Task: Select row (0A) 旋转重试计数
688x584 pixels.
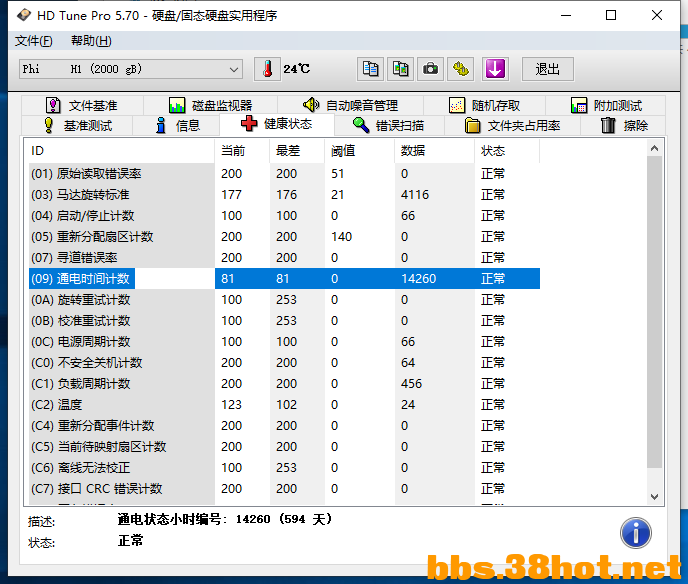Action: [x=284, y=300]
